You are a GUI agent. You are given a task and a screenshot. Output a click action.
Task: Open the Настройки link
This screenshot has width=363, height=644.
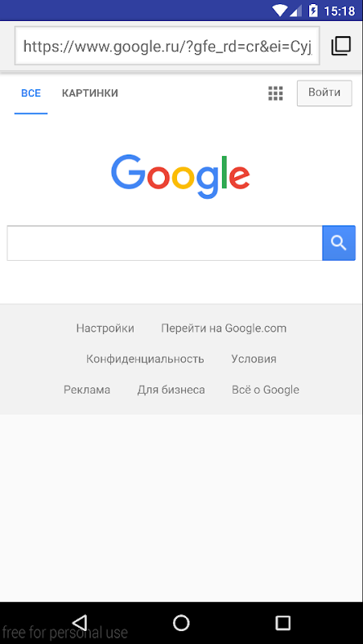tap(105, 328)
